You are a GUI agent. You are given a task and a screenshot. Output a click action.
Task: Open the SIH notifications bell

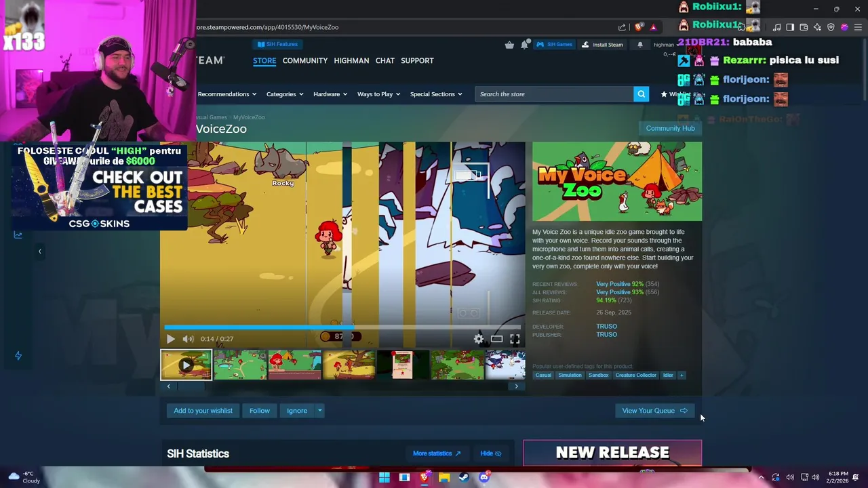pyautogui.click(x=525, y=45)
